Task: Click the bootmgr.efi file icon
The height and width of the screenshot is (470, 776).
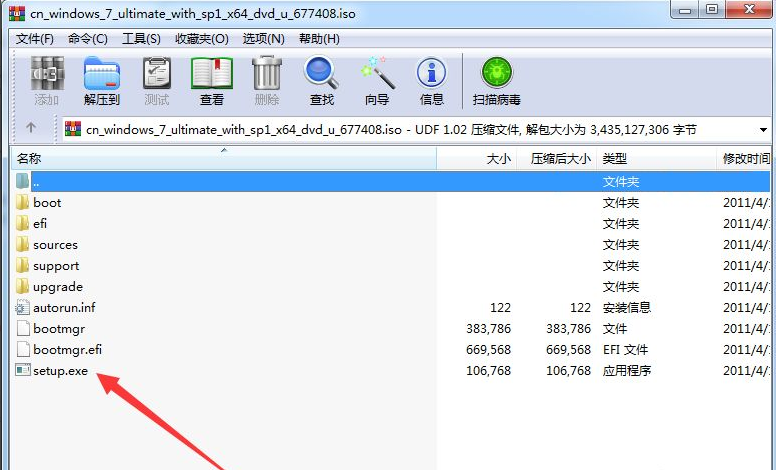Action: click(x=23, y=349)
